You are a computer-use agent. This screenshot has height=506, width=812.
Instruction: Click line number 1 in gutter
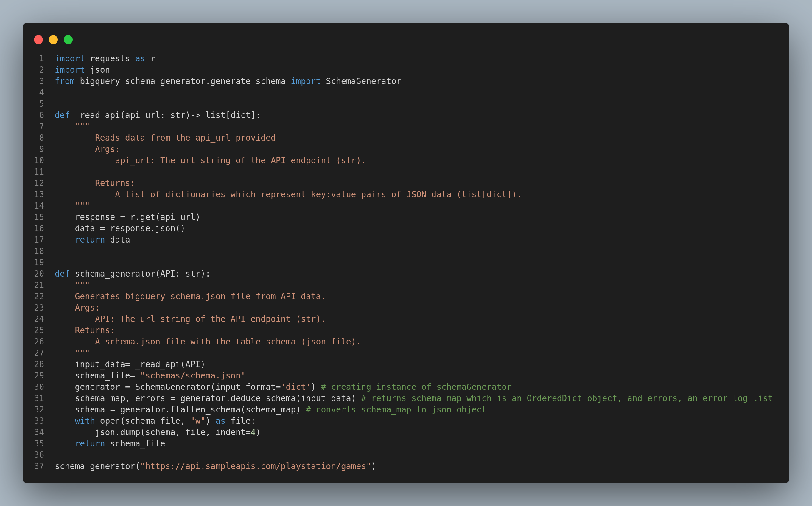click(x=41, y=59)
